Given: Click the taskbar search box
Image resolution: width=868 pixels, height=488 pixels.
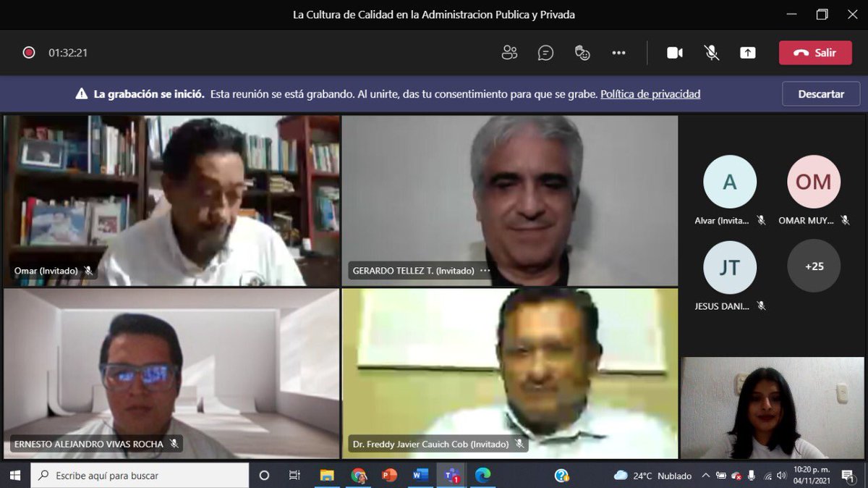Looking at the screenshot, I should pos(140,475).
